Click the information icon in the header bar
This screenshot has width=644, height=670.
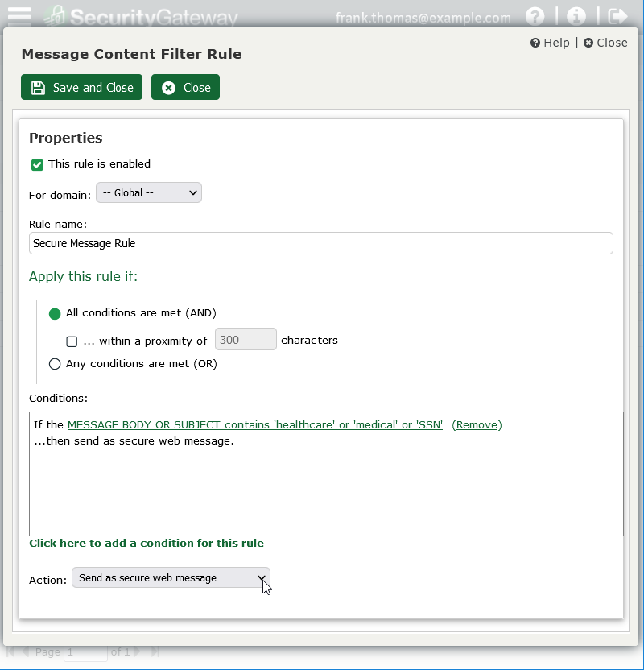tap(576, 15)
